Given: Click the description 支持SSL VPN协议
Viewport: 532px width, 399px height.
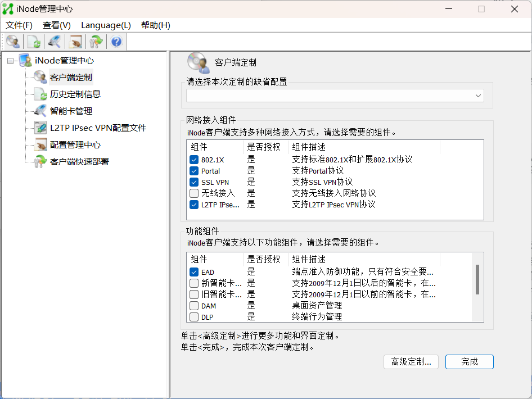Looking at the screenshot, I should pyautogui.click(x=322, y=182).
